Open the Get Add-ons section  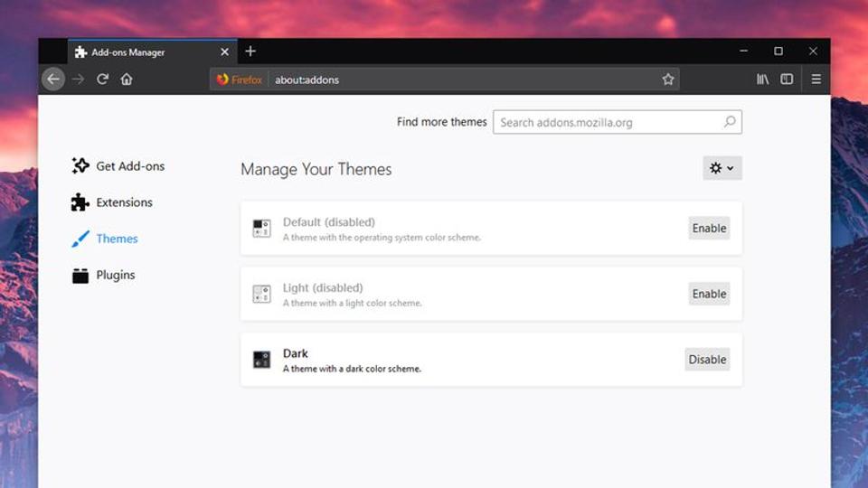(118, 166)
